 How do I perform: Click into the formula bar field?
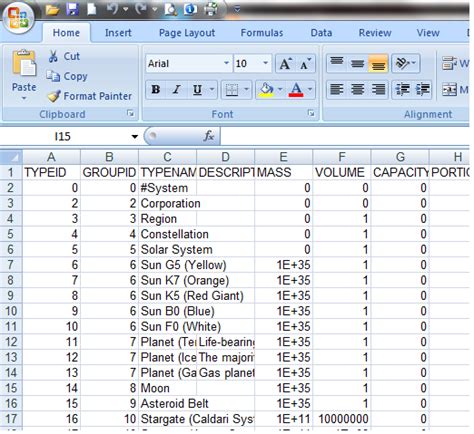[345, 136]
